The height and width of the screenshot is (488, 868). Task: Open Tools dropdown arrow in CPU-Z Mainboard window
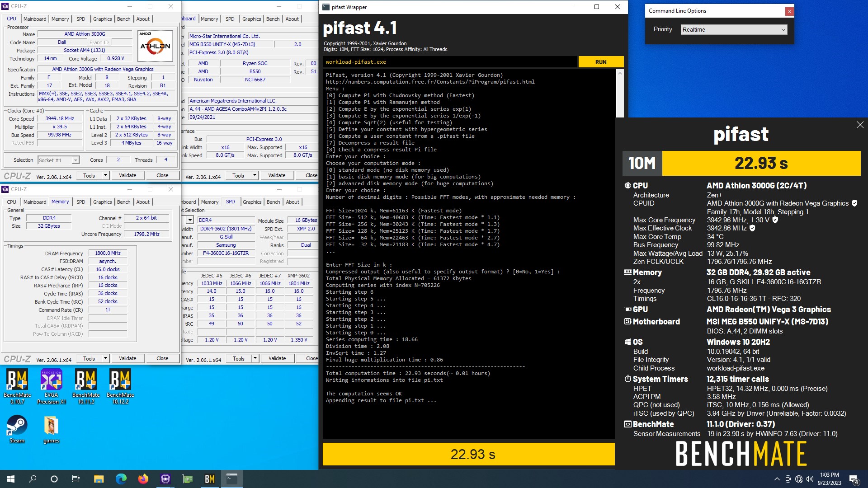[255, 175]
